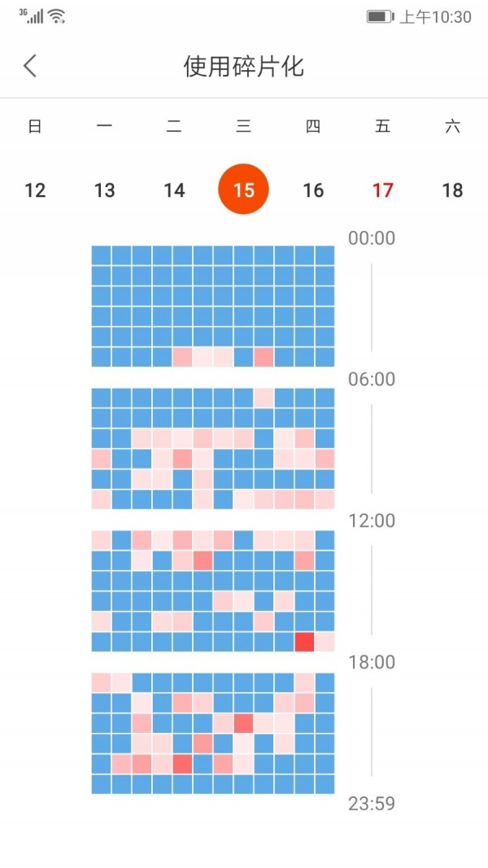Select Friday date 17 shown in red
This screenshot has height=868, width=488.
click(x=382, y=190)
